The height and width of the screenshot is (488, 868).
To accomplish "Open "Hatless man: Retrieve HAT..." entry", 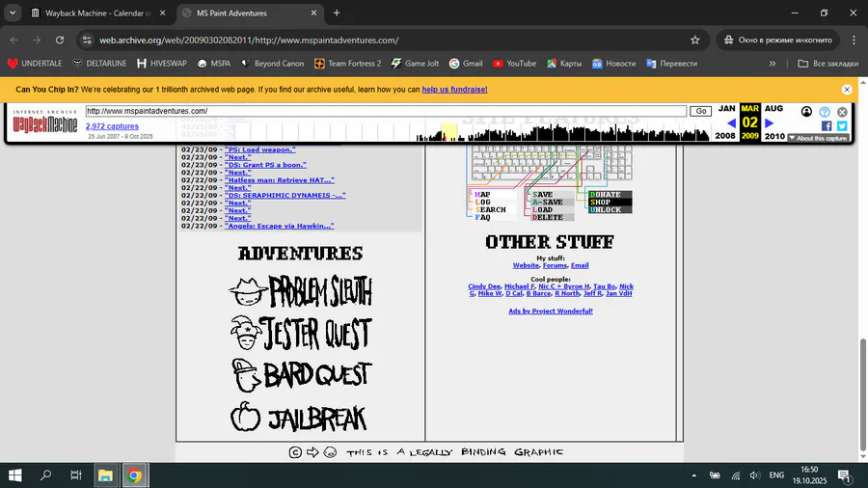I will [279, 179].
